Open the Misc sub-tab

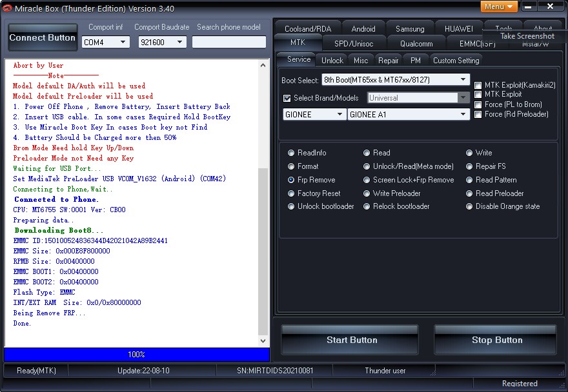(361, 61)
